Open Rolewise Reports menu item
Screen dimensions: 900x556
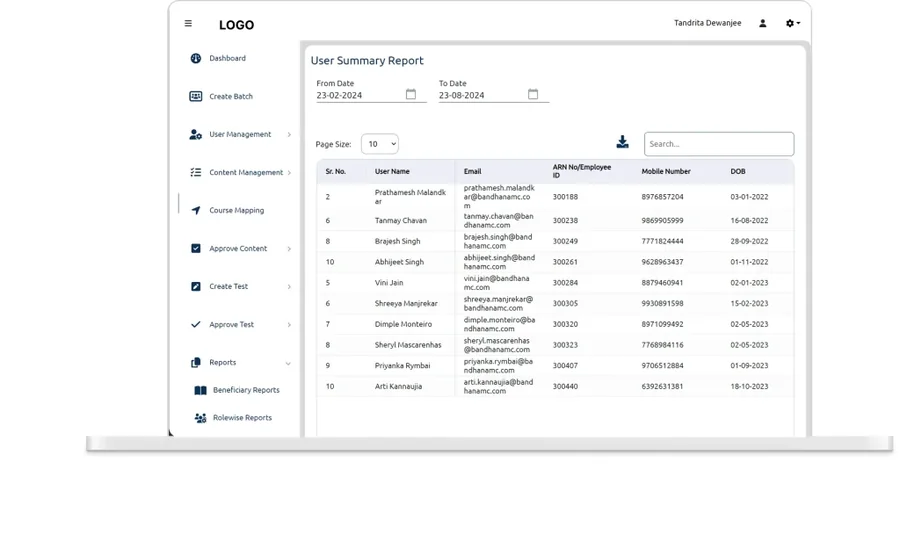click(x=242, y=418)
